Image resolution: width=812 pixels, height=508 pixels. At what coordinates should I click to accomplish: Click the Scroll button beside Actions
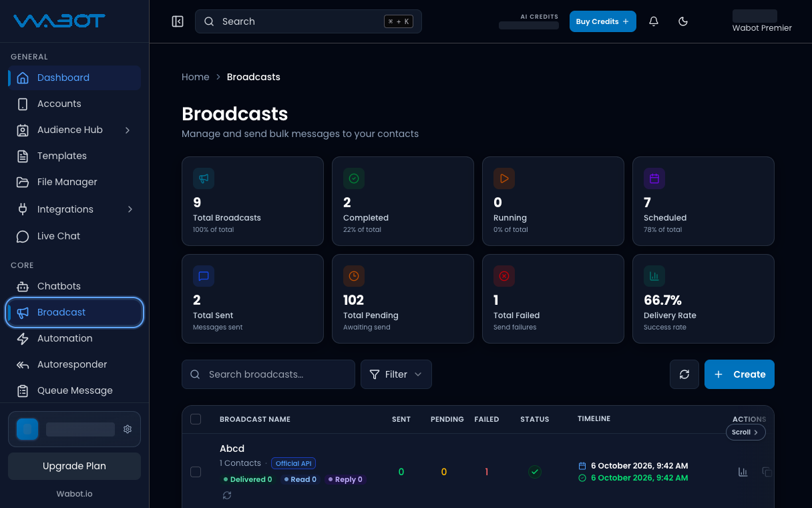pyautogui.click(x=745, y=432)
